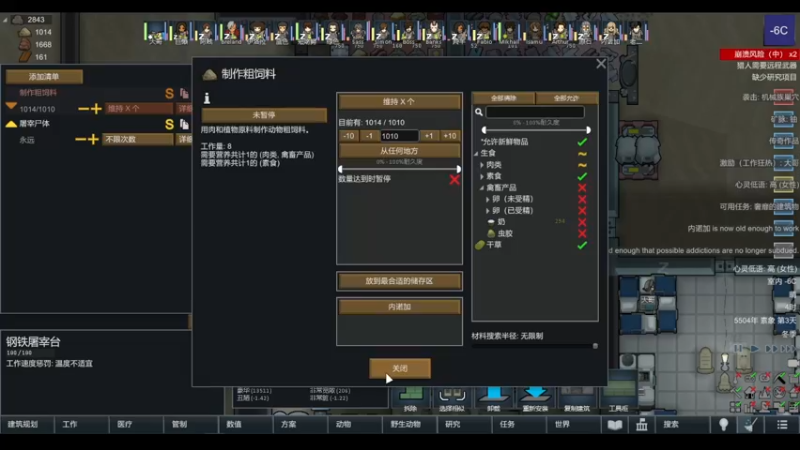Expand the 卵（未受精）tree node
The image size is (800, 450).
(488, 199)
